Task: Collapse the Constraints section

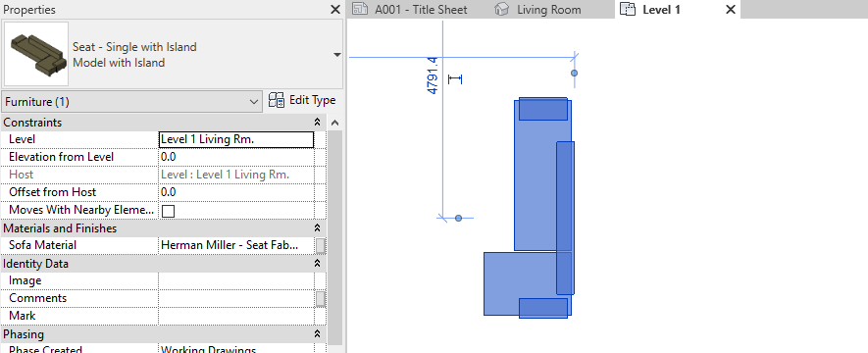Action: click(x=317, y=123)
